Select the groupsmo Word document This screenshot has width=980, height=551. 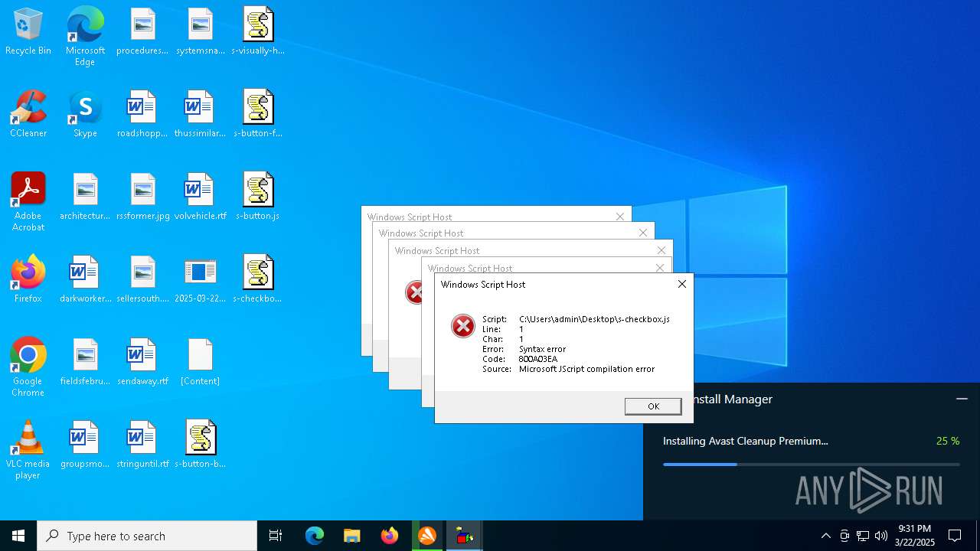[85, 445]
